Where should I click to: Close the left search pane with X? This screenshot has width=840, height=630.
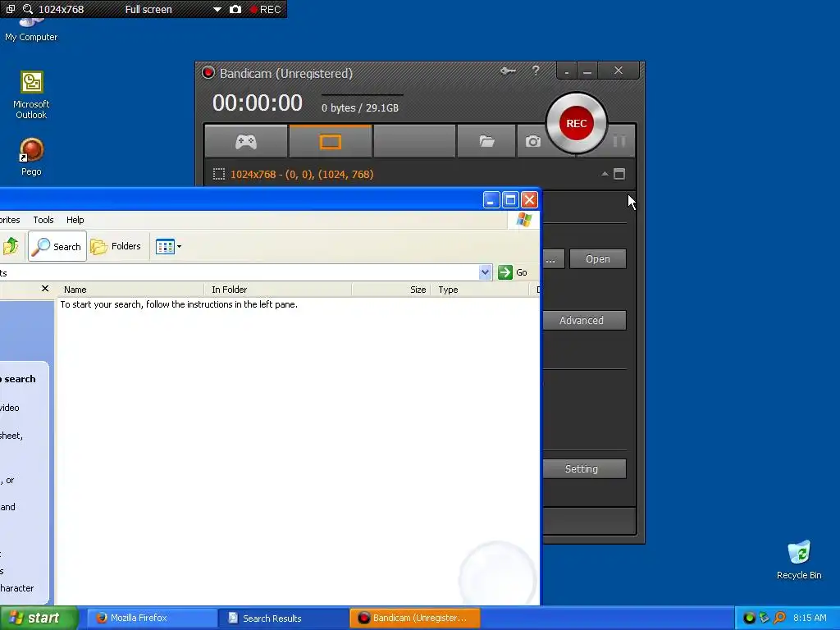pos(45,289)
